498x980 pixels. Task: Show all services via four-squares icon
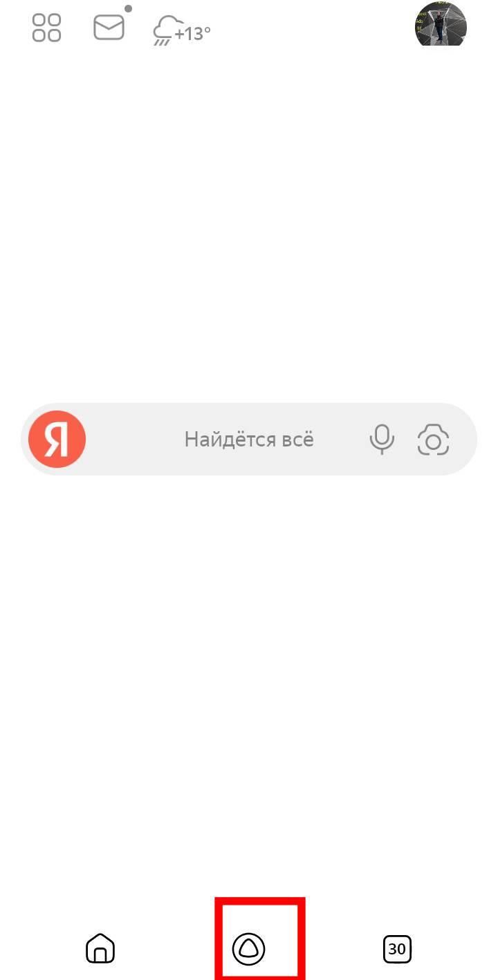pos(47,28)
